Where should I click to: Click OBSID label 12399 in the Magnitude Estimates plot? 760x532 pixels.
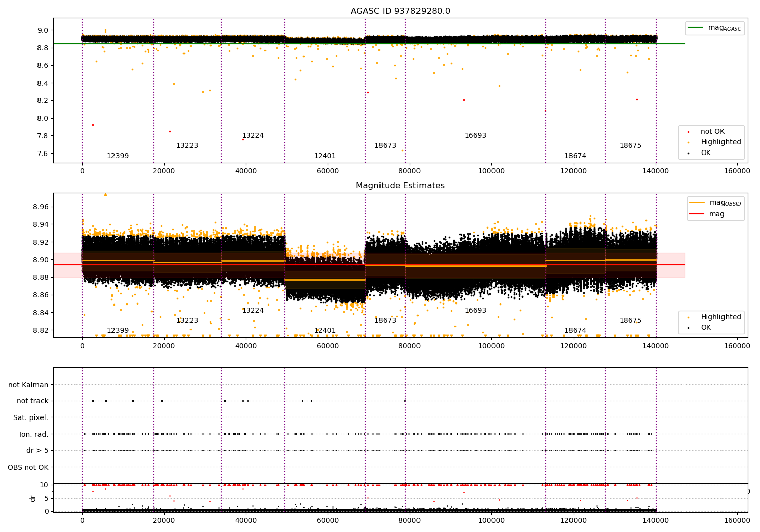[118, 331]
